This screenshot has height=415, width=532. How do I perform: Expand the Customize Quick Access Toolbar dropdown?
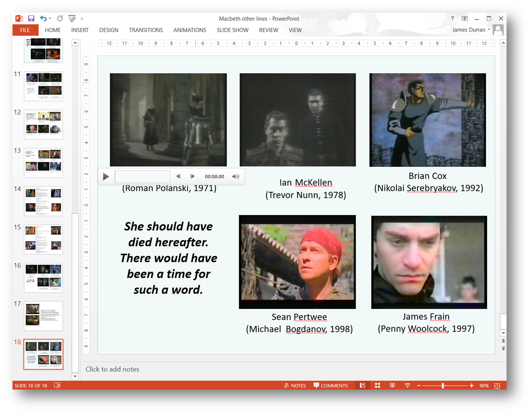(82, 19)
